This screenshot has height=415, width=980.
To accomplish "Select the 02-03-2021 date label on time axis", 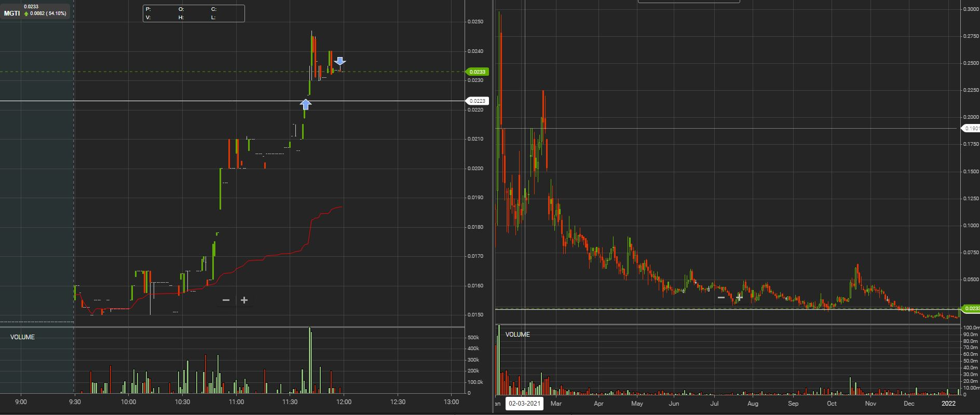I will click(x=524, y=404).
